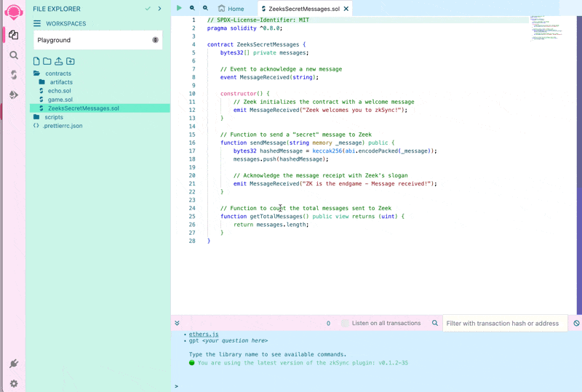Viewport: 582px width, 392px height.
Task: Click the green checkmark in File Explorer header
Action: coord(148,9)
